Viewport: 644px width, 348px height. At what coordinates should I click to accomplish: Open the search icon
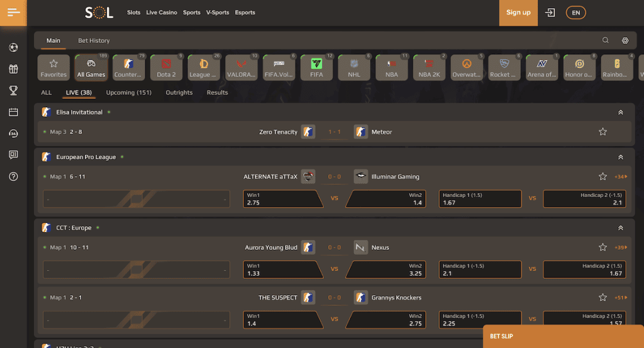[606, 40]
